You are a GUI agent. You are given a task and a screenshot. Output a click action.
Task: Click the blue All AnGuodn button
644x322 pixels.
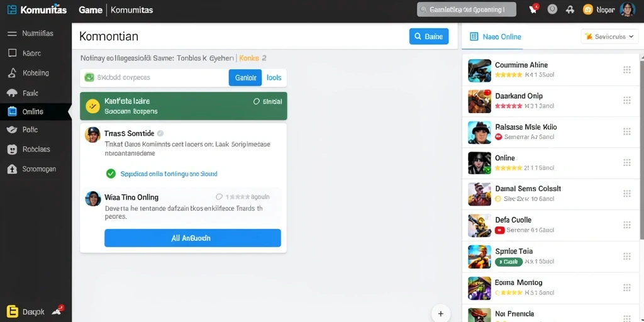192,238
